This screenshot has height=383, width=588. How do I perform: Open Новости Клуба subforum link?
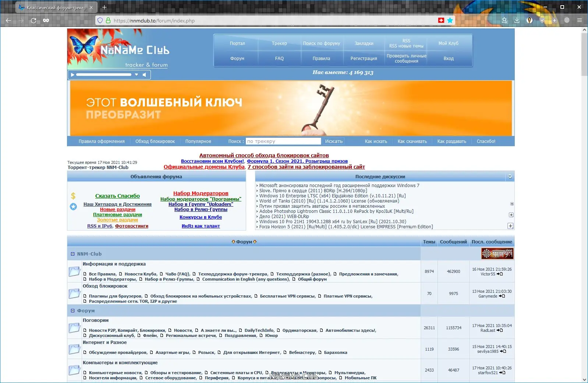click(x=141, y=274)
